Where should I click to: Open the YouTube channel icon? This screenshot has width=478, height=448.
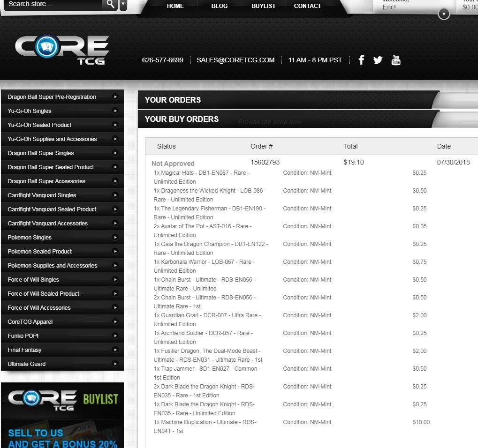[396, 60]
